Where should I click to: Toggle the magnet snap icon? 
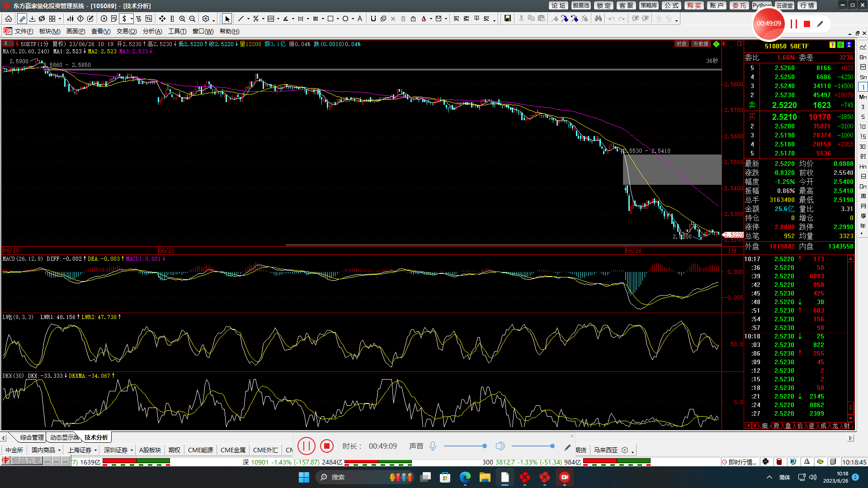373,19
